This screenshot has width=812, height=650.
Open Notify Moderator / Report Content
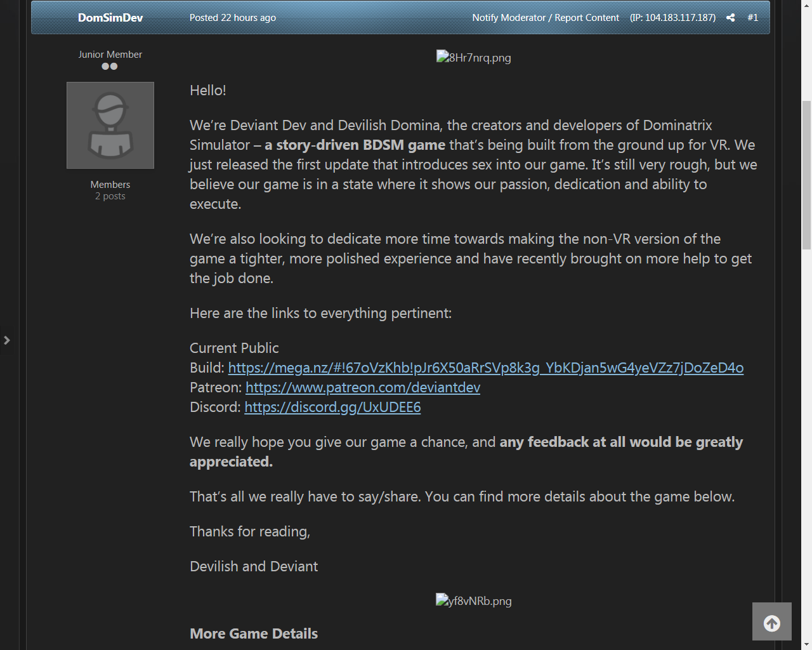click(546, 18)
